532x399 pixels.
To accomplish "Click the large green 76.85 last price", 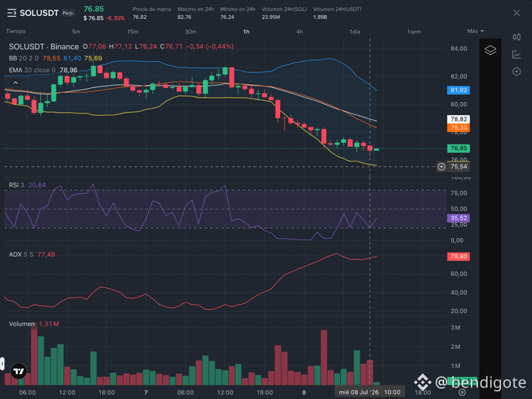I will point(94,9).
